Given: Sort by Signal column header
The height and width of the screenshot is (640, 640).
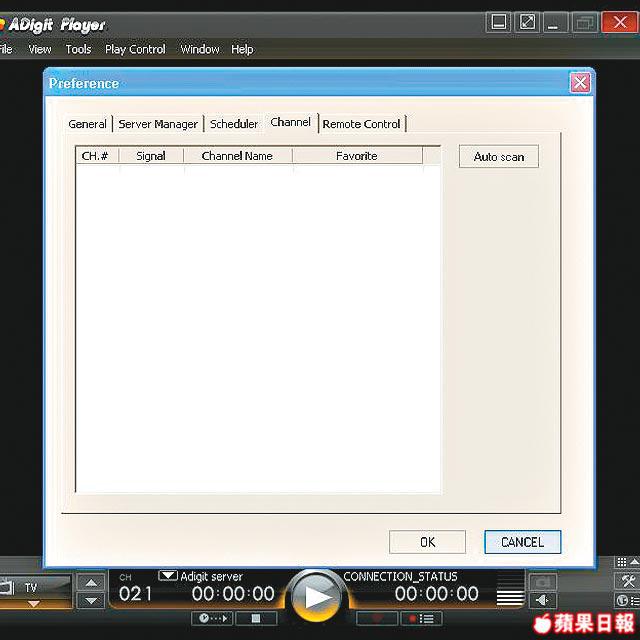Looking at the screenshot, I should [151, 156].
